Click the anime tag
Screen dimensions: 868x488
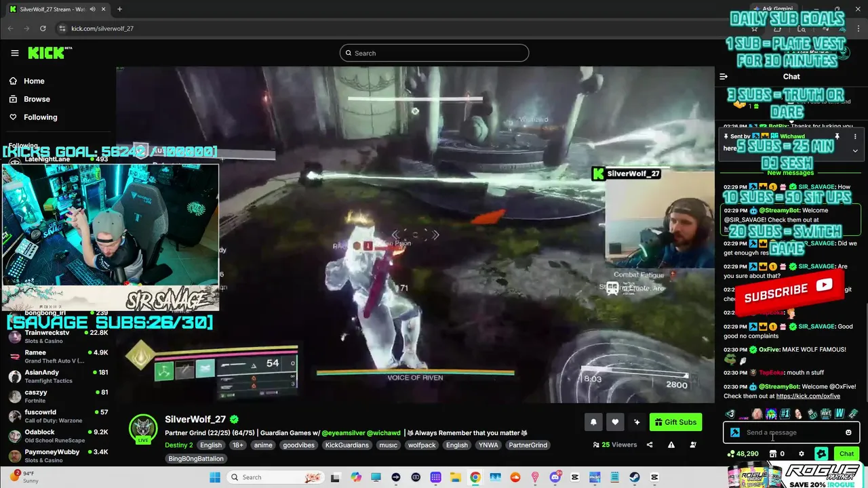[263, 445]
